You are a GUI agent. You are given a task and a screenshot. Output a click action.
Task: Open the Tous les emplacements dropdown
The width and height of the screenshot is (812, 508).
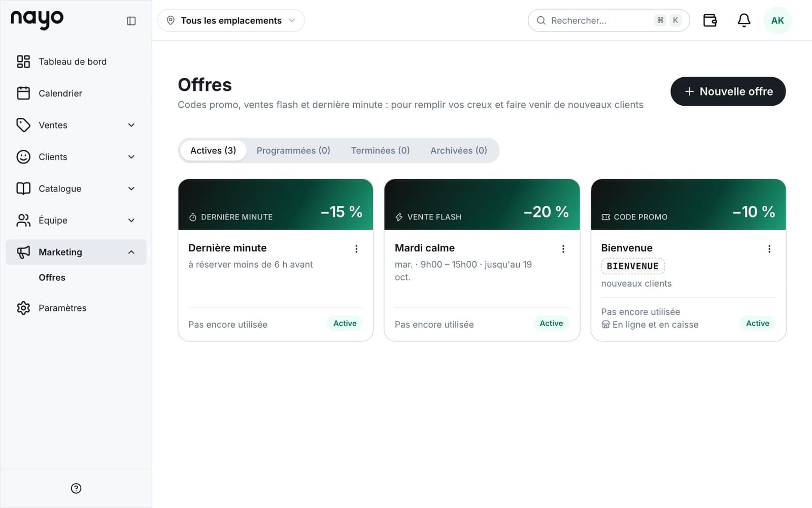coord(231,20)
